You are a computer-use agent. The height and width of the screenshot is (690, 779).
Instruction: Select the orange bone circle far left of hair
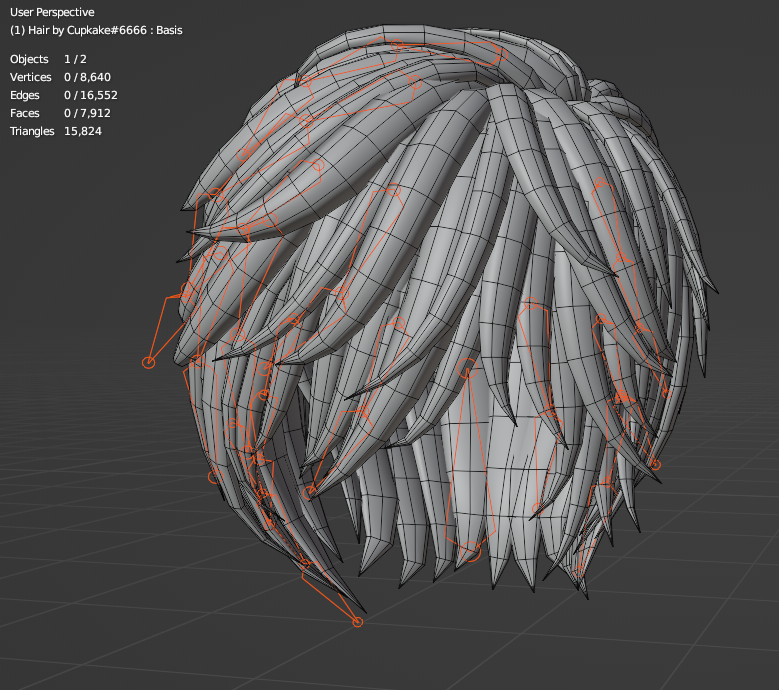pos(149,362)
